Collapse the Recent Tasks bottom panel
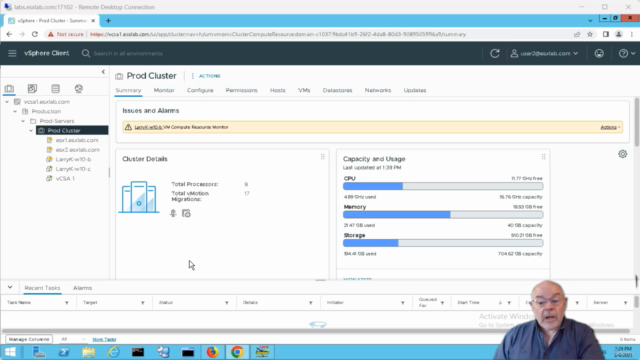 point(10,287)
